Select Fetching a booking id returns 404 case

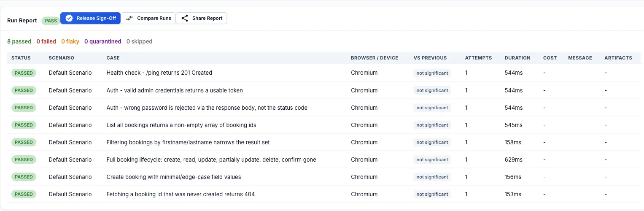181,194
